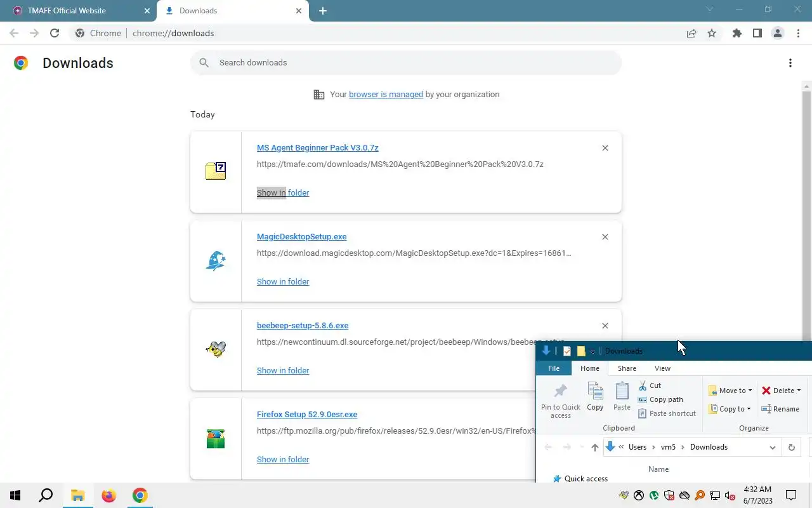Open Share tab in Explorer ribbon

pos(627,368)
